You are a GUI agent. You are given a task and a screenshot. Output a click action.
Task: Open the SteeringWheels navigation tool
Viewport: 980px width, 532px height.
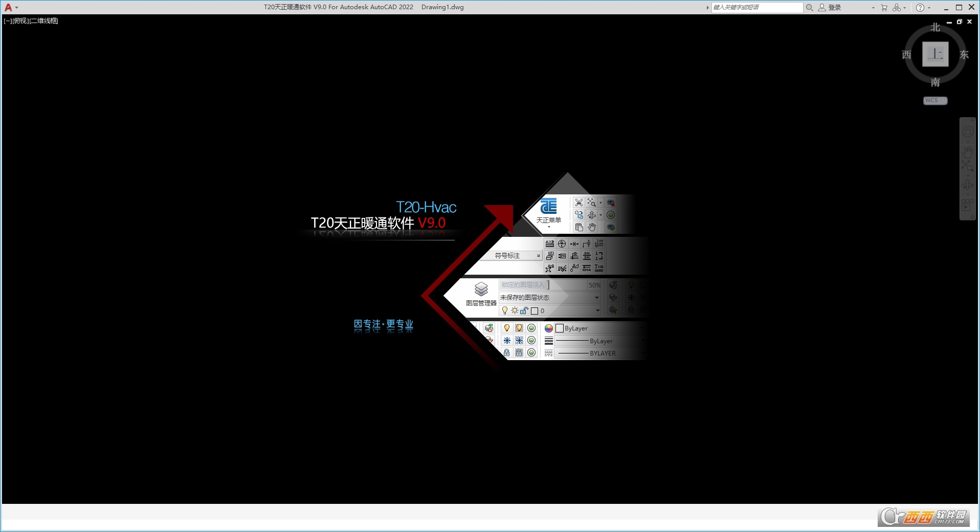(968, 132)
